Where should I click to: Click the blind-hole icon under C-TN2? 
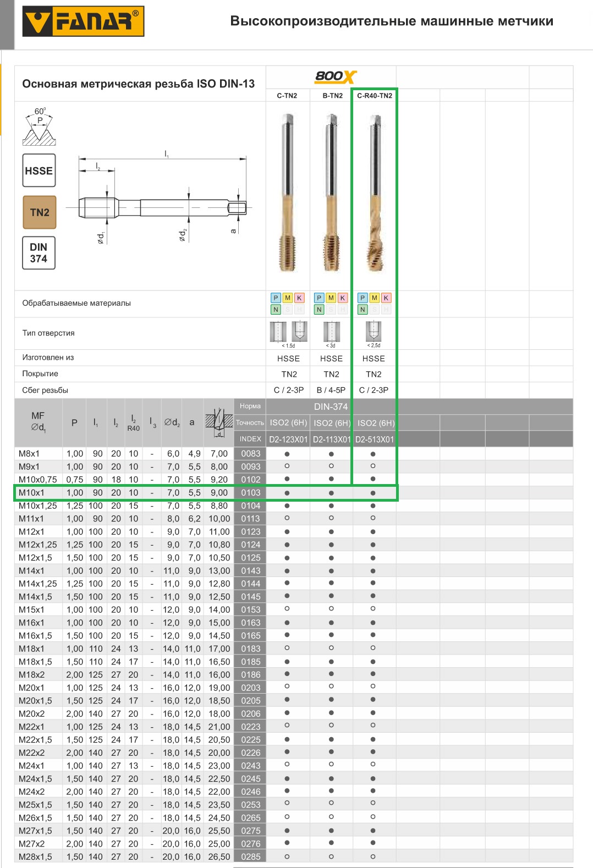299,332
